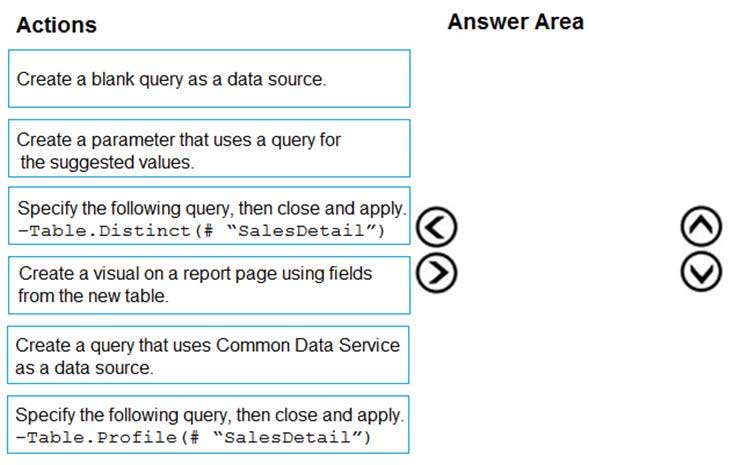Select 'Create a visual on a report page' action
The width and height of the screenshot is (735, 465).
click(209, 285)
